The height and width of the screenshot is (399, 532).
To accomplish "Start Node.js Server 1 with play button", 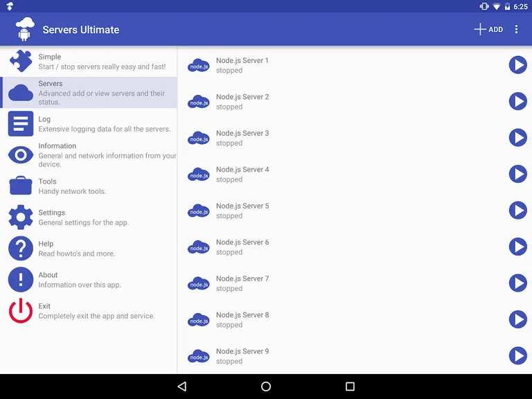I will point(517,65).
